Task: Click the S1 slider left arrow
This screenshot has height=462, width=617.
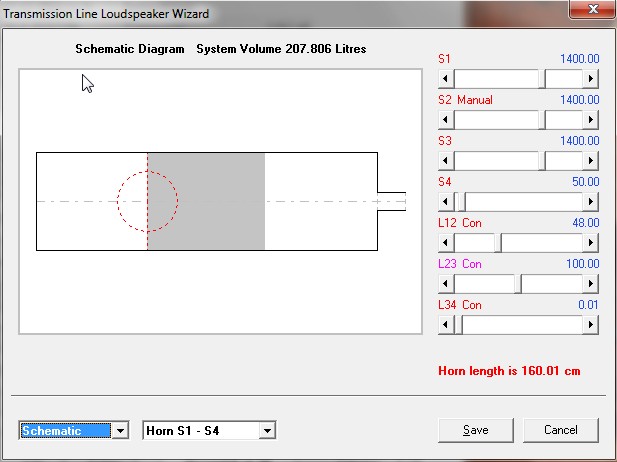Action: pyautogui.click(x=446, y=79)
